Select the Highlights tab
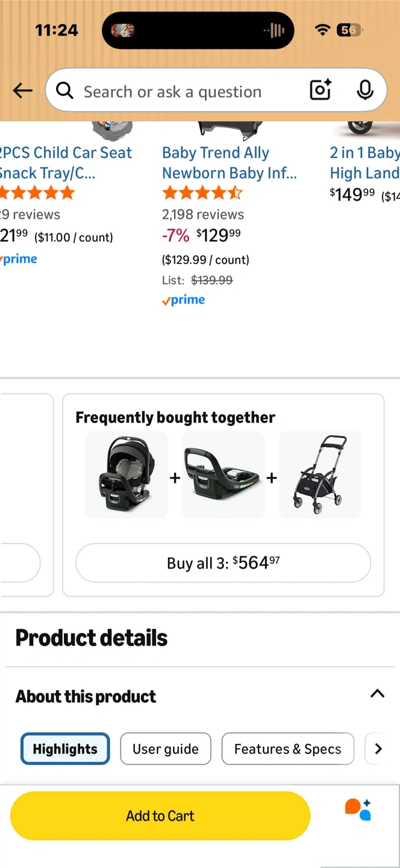 pyautogui.click(x=65, y=749)
